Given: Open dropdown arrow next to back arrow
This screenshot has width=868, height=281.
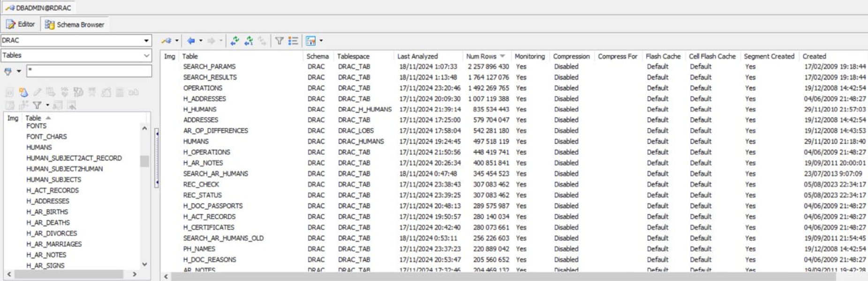Looking at the screenshot, I should [x=201, y=41].
